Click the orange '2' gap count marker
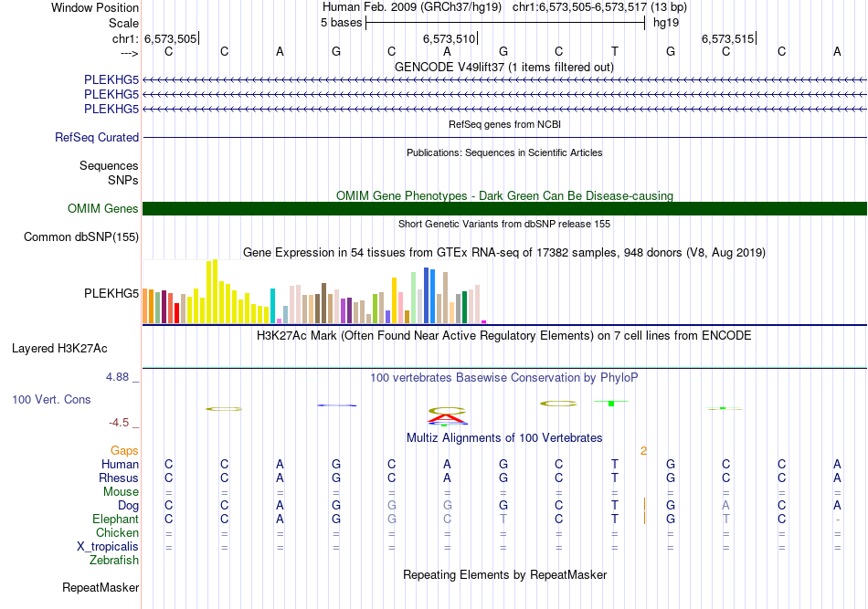This screenshot has width=868, height=609. tap(644, 451)
